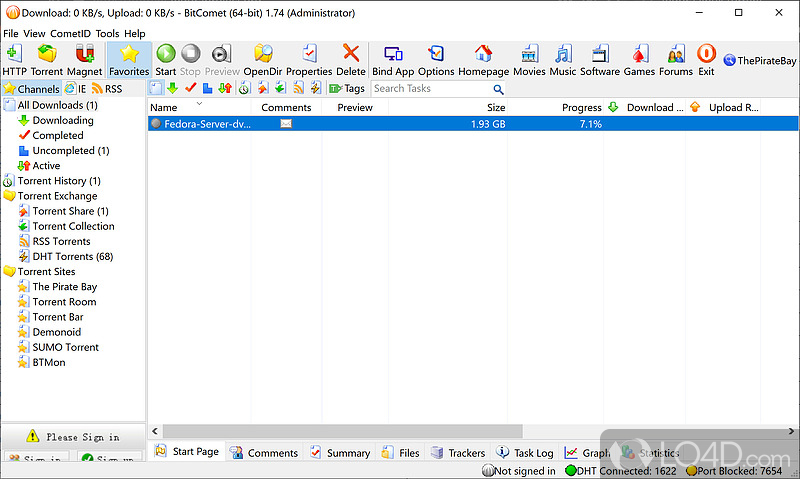Open the download directory with OpenDir
Viewport: 800px width, 479px height.
pos(263,59)
